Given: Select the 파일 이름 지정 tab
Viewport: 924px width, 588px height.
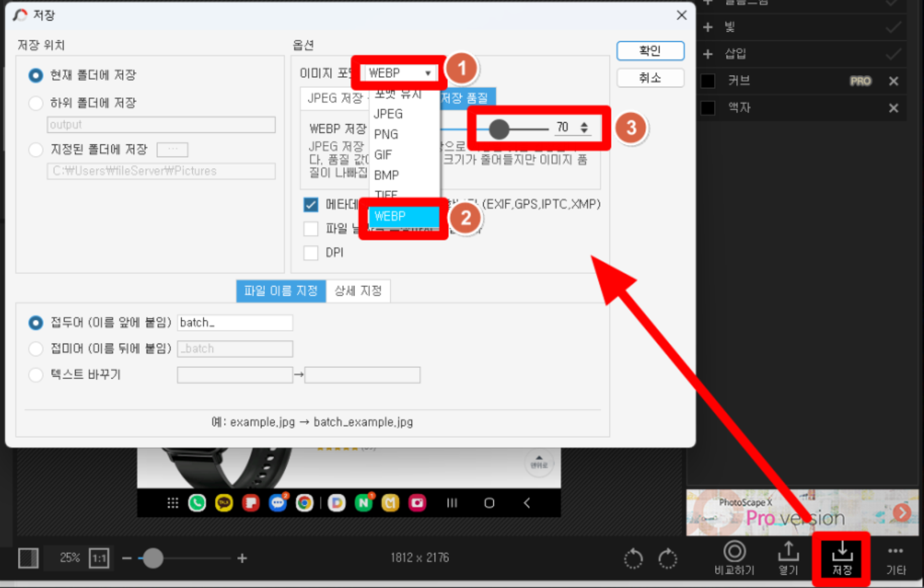Looking at the screenshot, I should point(280,291).
